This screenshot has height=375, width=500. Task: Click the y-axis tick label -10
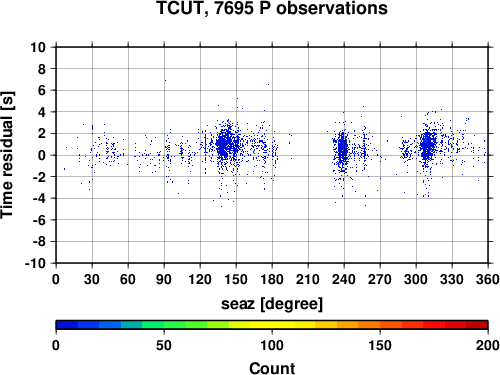point(35,263)
